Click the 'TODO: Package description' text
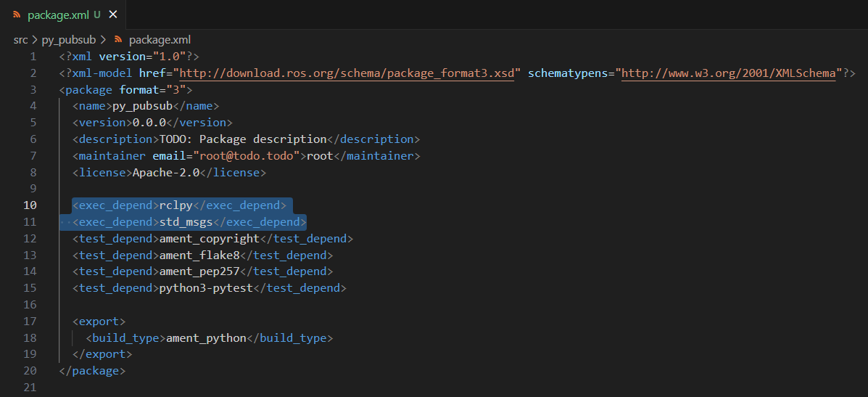Viewport: 868px width, 397px height. (243, 139)
